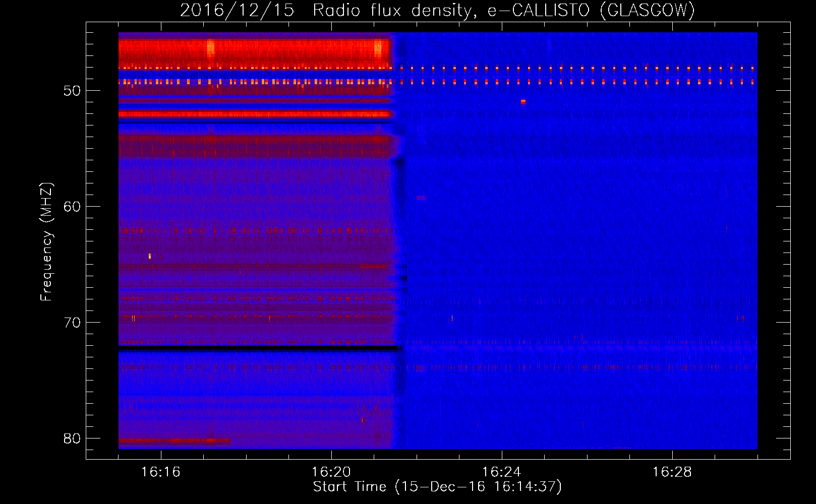Click the "Start Time (15-Dec-16 16:14:37)" axis label
The width and height of the screenshot is (816, 504).
[x=437, y=487]
